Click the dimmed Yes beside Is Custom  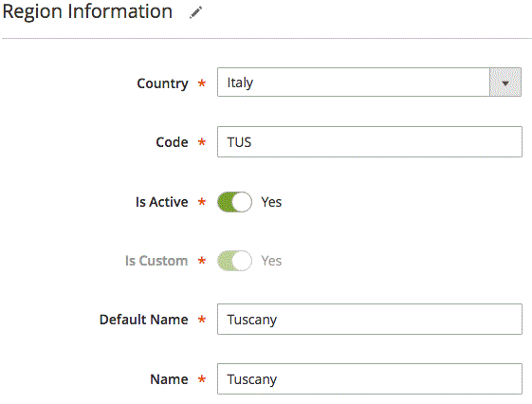click(x=271, y=261)
